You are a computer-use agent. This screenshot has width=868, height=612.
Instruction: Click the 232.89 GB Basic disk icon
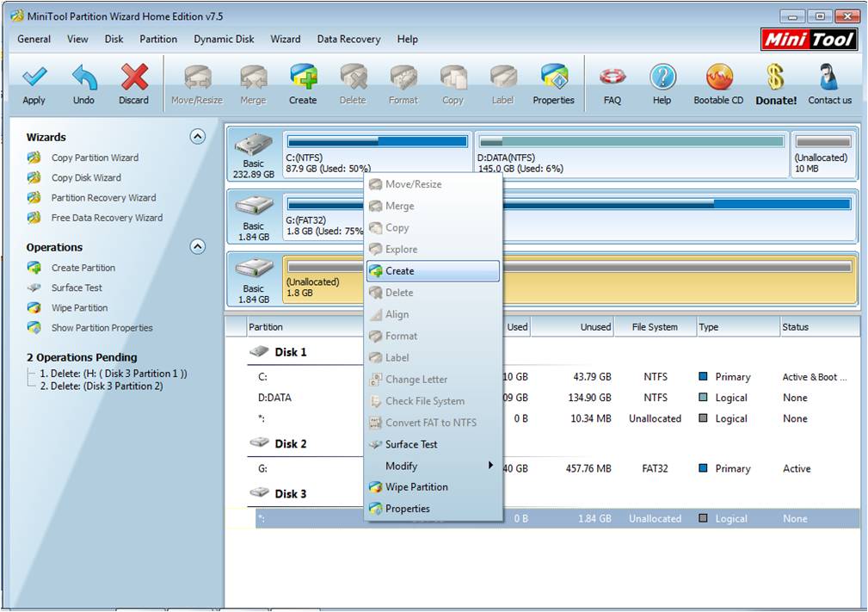254,145
